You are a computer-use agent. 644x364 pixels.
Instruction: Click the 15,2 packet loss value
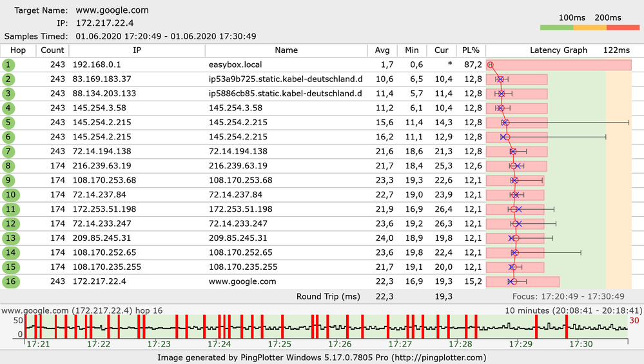[473, 281]
